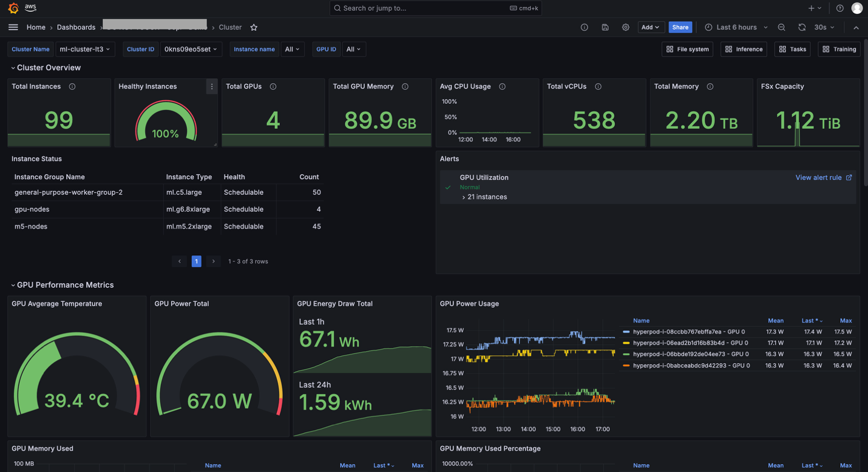Open the main navigation hamburger menu
The height and width of the screenshot is (472, 868).
click(13, 27)
